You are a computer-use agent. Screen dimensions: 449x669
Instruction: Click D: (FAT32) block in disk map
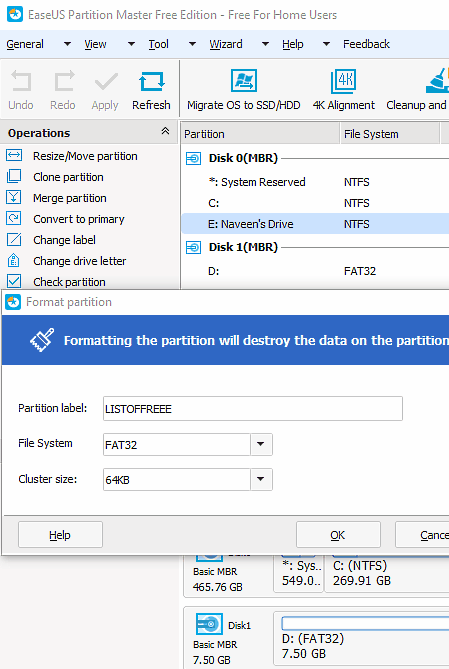click(x=361, y=638)
